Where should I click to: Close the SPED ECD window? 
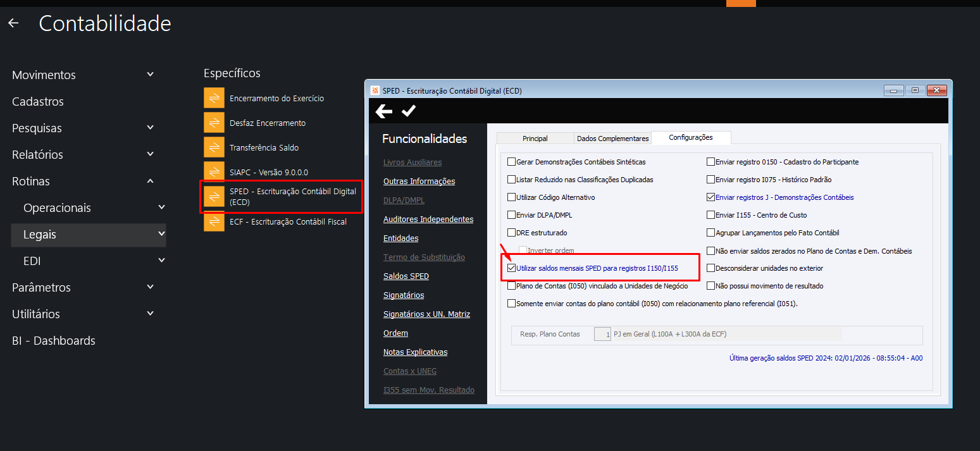[x=937, y=90]
